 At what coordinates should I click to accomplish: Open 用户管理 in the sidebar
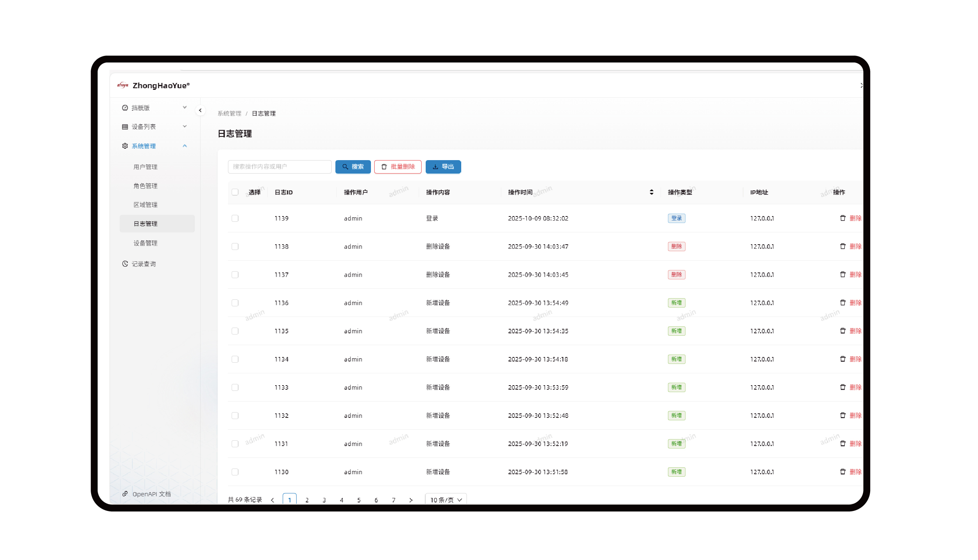[145, 167]
